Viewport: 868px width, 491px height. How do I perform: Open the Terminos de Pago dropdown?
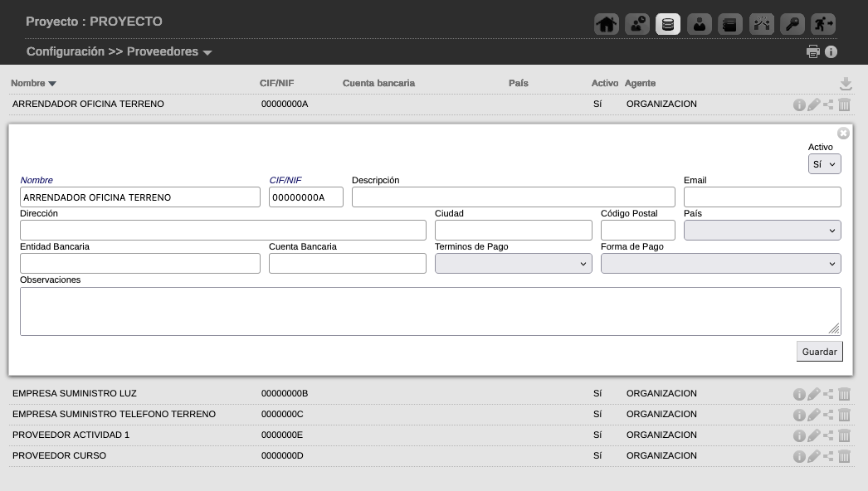coord(513,264)
